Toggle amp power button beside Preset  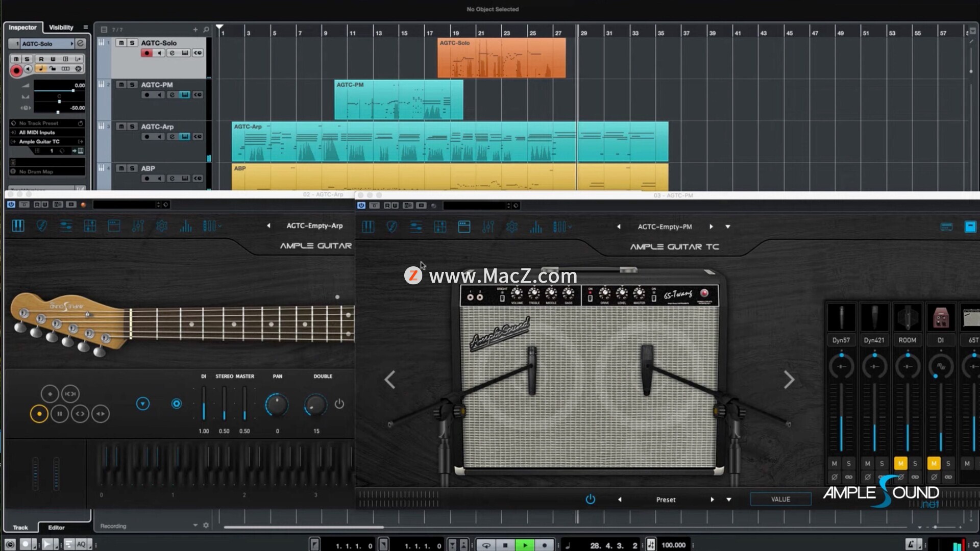(590, 499)
